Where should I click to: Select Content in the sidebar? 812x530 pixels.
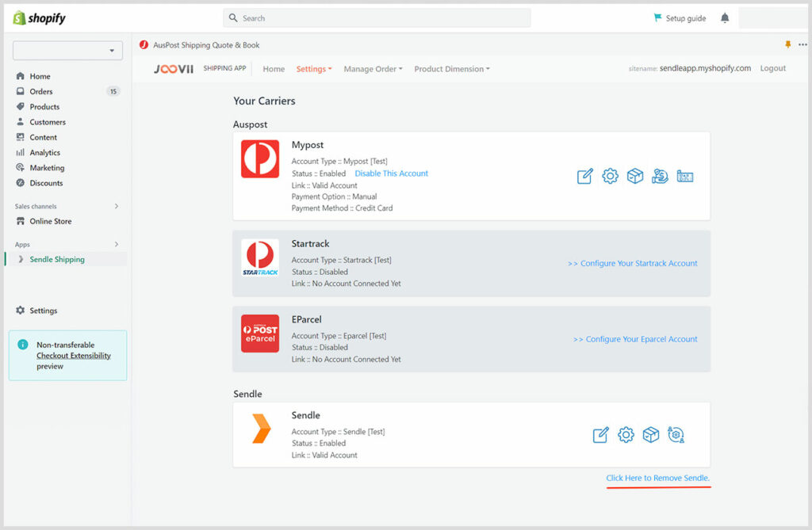pos(43,137)
